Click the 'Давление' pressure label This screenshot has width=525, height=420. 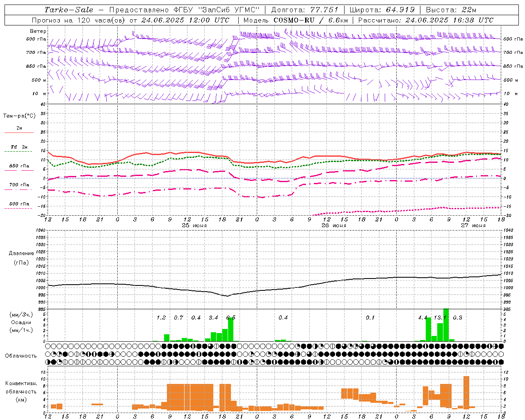tap(21, 253)
